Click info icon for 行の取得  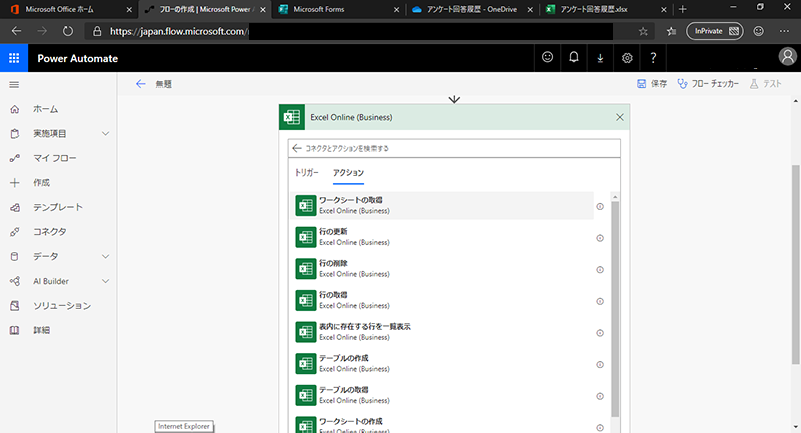600,301
